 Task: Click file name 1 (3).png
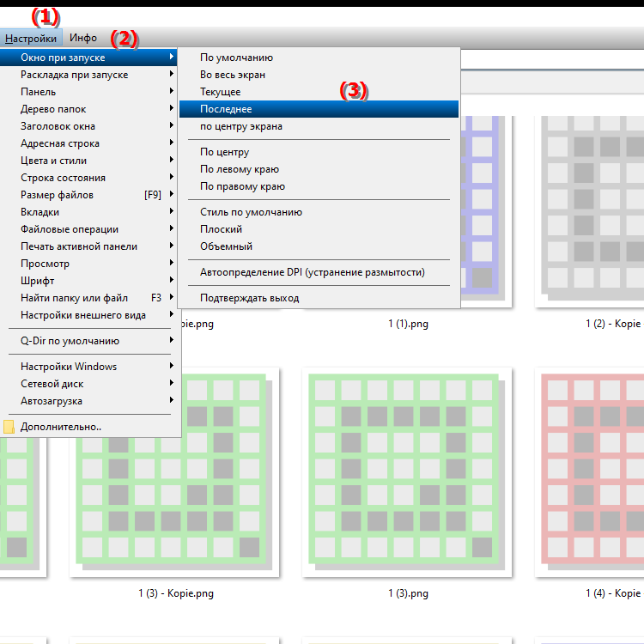(x=408, y=593)
